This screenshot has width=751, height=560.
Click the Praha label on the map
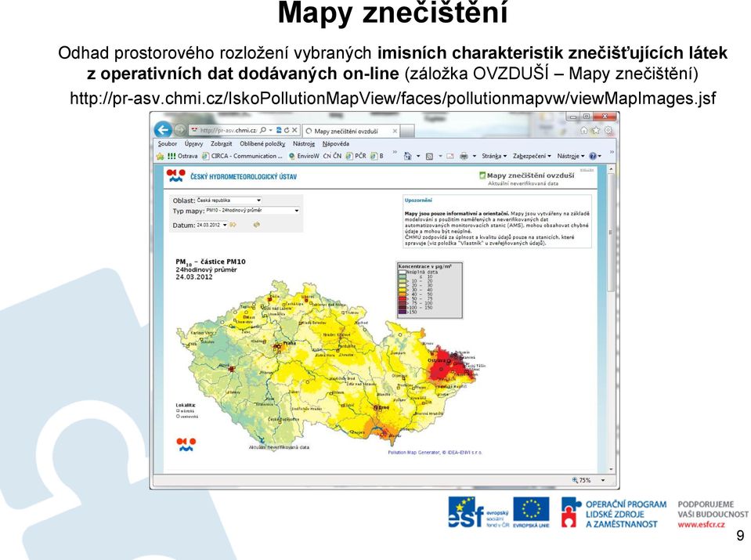coord(290,343)
